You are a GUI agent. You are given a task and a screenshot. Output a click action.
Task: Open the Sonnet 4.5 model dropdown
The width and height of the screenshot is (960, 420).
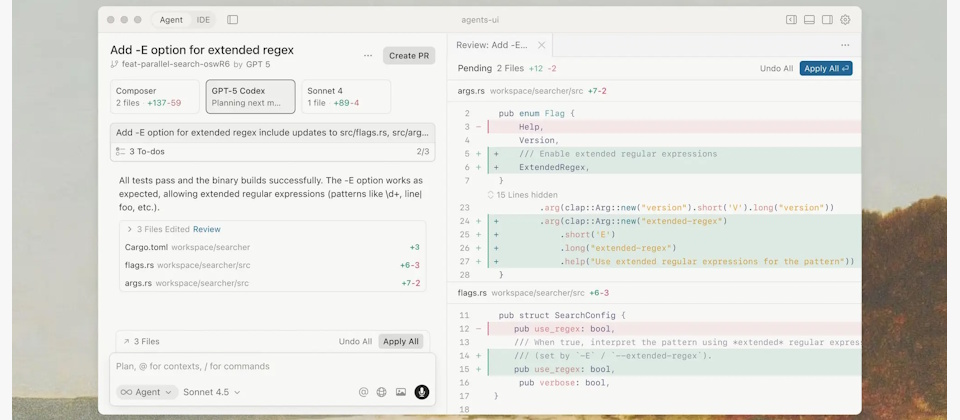pos(211,392)
